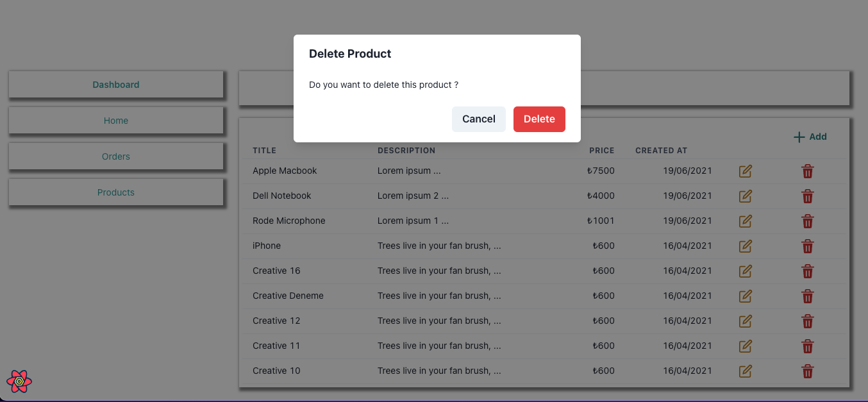Select the edit pencil for Creative 10
Viewport: 868px width, 402px height.
click(745, 371)
